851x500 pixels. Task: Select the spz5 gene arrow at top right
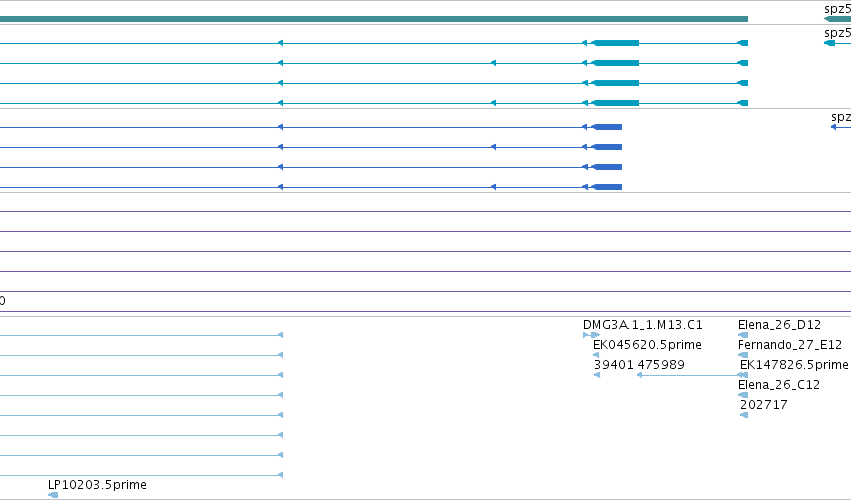tap(837, 19)
